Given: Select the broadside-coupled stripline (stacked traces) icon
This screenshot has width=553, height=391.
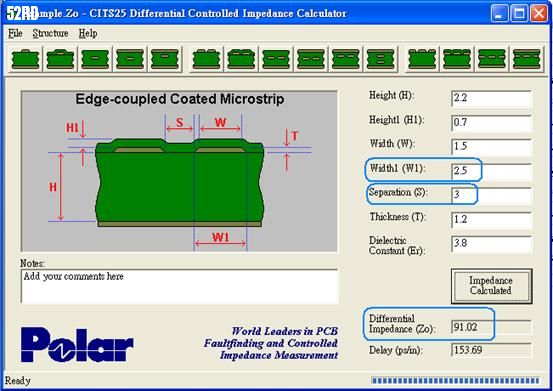Looking at the screenshot, I should click(381, 59).
